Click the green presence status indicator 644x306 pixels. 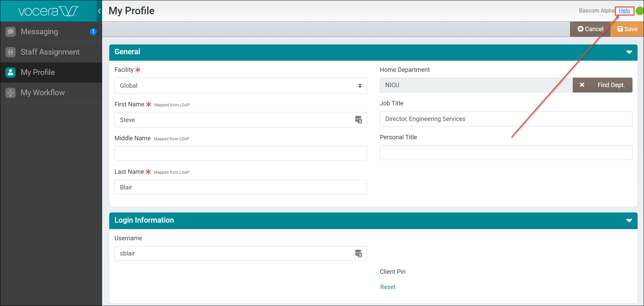640,11
